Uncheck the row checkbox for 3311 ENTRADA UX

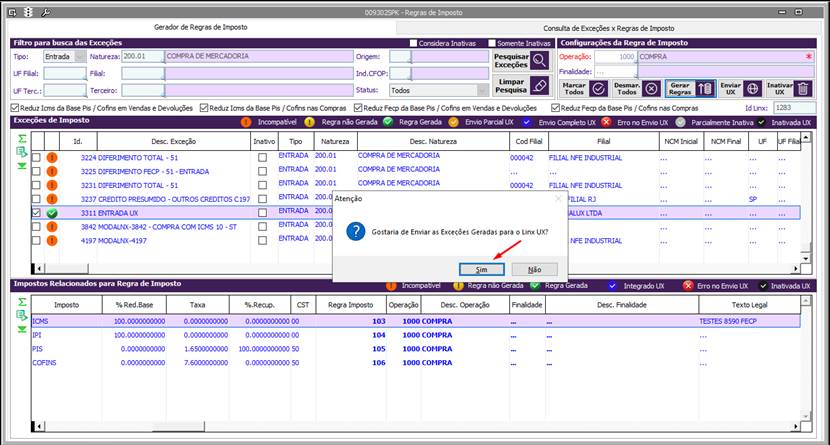36,213
